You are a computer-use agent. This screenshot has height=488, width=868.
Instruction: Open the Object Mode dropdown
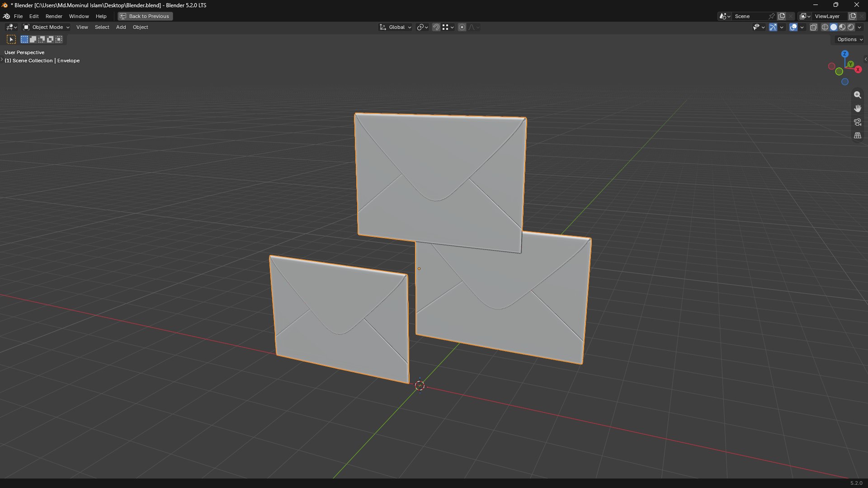pos(46,27)
